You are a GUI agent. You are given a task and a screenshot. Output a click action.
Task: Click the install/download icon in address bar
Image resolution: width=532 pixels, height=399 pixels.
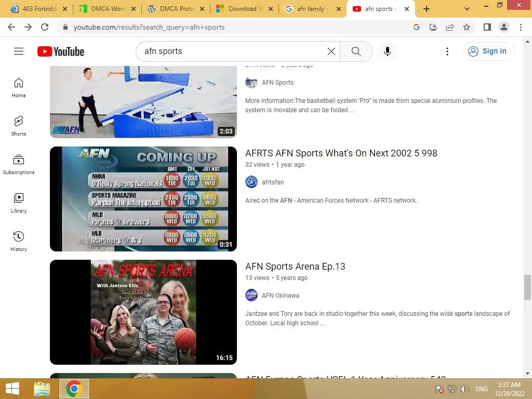(433, 27)
